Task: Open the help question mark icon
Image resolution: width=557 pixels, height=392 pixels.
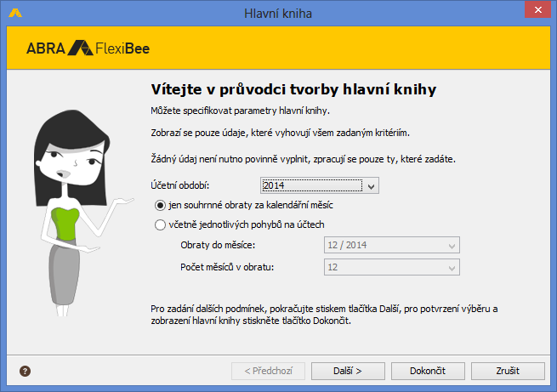Action: coord(25,371)
